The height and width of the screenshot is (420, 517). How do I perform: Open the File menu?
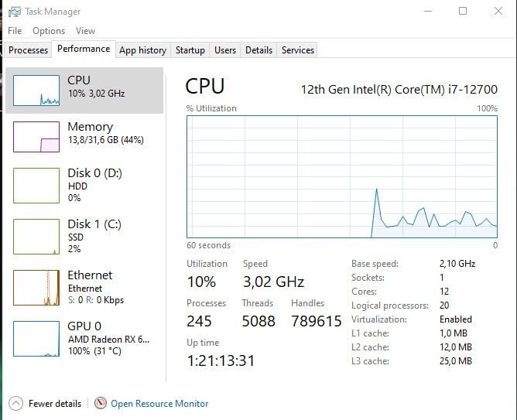click(x=15, y=31)
